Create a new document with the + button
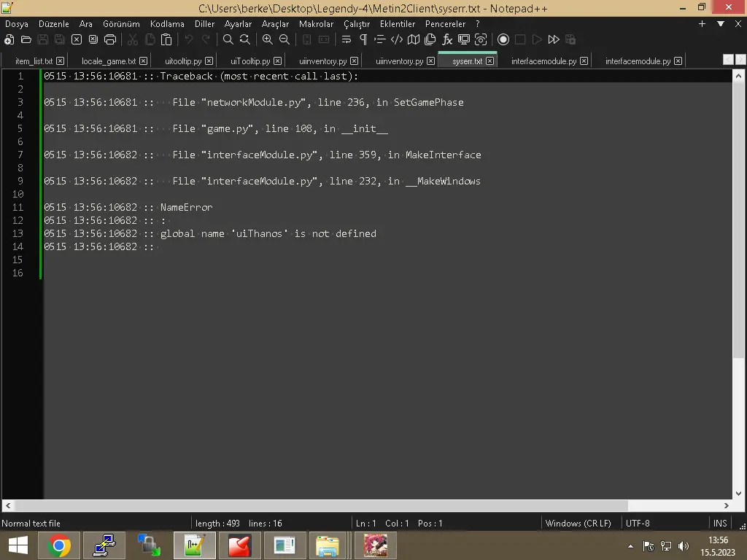747x560 pixels. click(702, 23)
